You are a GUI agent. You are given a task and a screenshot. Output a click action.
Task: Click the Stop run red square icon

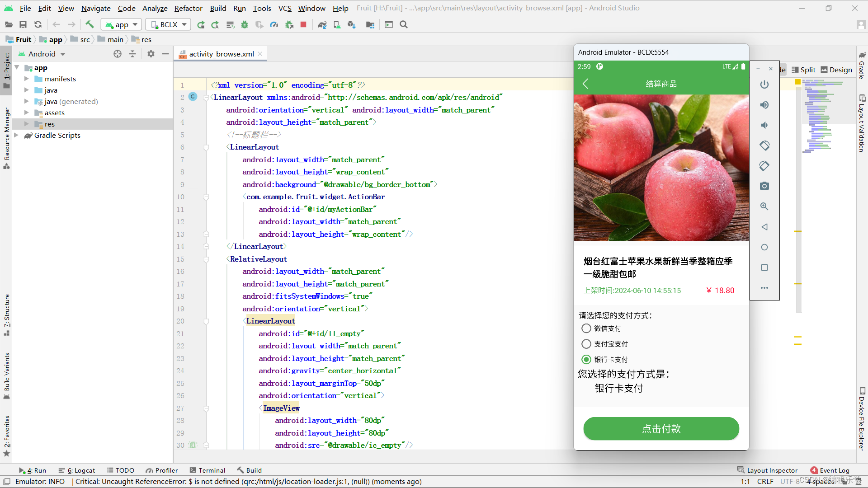[303, 24]
